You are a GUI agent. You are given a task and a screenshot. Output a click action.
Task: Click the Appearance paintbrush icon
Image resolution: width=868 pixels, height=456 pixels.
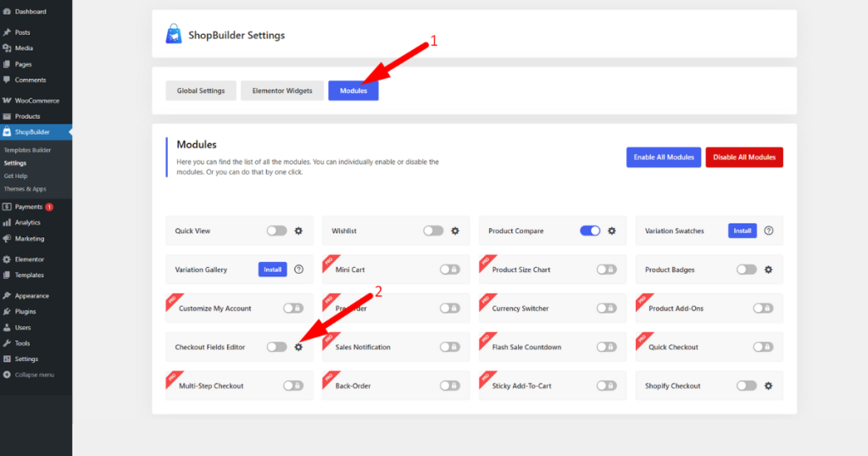coord(7,296)
